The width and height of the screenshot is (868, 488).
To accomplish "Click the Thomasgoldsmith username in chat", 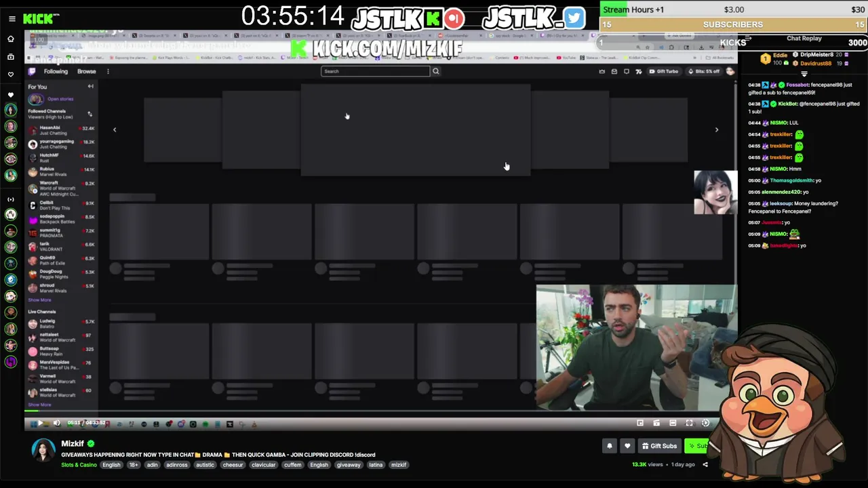I will (x=791, y=180).
